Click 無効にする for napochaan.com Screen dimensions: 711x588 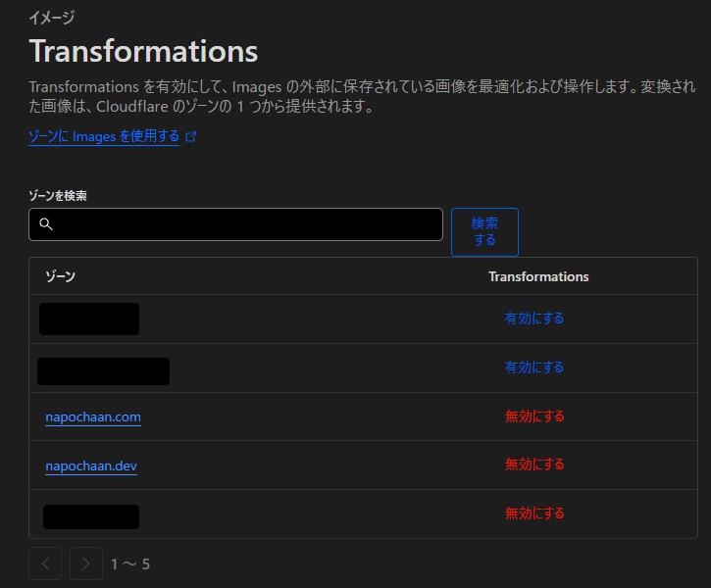534,416
